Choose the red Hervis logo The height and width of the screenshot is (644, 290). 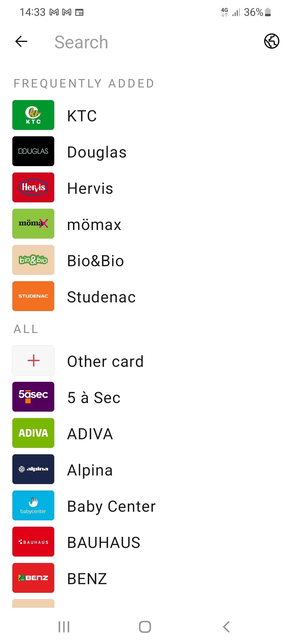(x=33, y=188)
